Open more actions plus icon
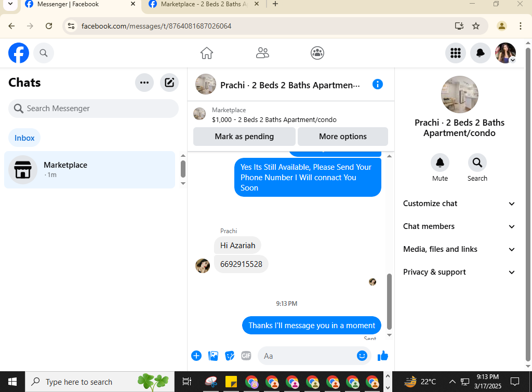This screenshot has width=532, height=392. pos(196,356)
